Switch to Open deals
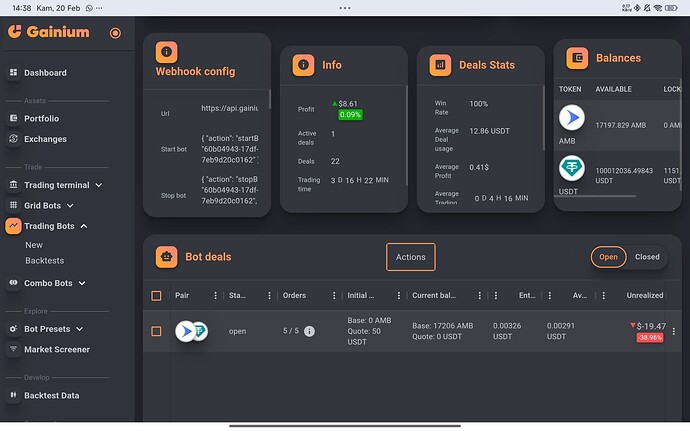This screenshot has height=431, width=690. click(x=608, y=257)
